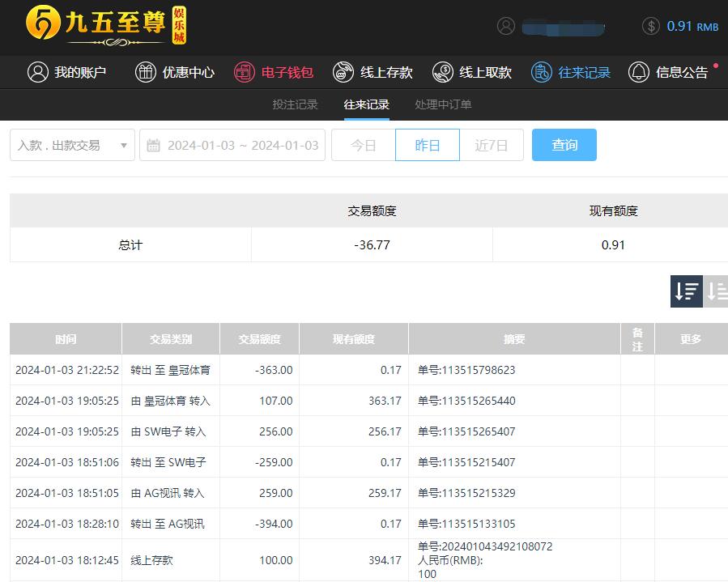Screen dimensions: 728x582
Task: Select the 昨日 date filter
Action: coord(427,145)
